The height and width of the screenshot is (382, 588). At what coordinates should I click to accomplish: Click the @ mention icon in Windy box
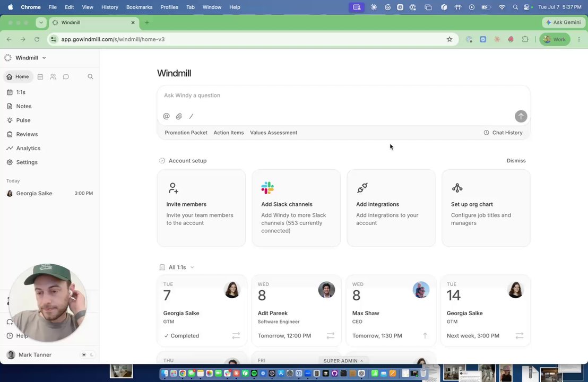click(x=167, y=116)
